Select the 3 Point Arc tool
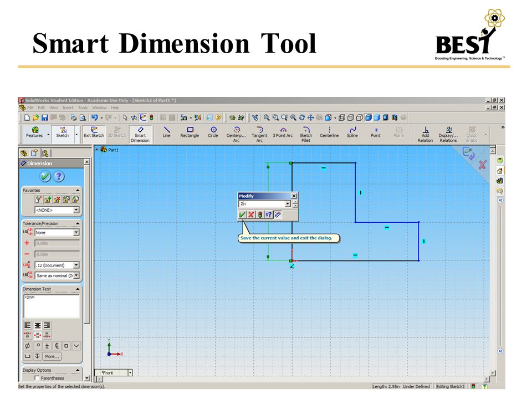Viewport: 532px width, 399px height. 283,132
